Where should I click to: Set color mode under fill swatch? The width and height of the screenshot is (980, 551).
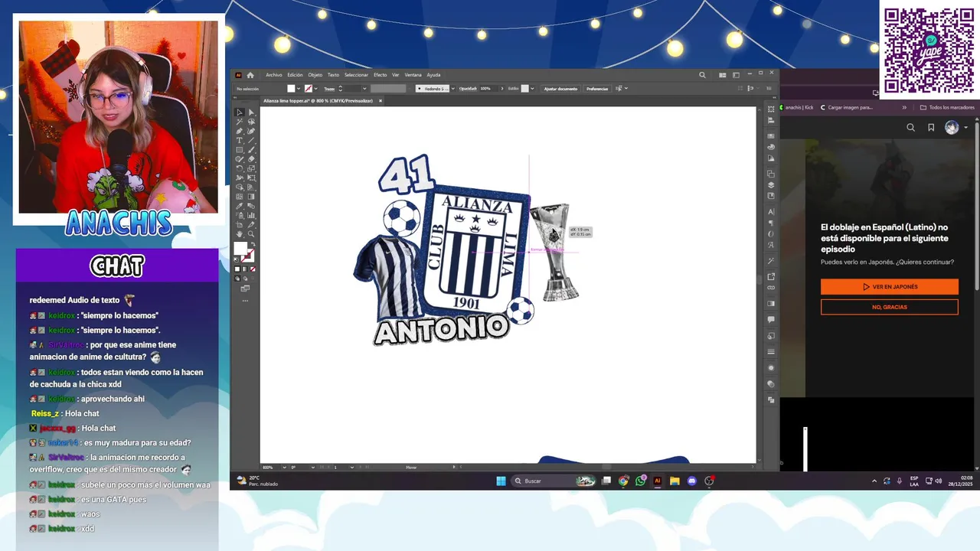237,269
